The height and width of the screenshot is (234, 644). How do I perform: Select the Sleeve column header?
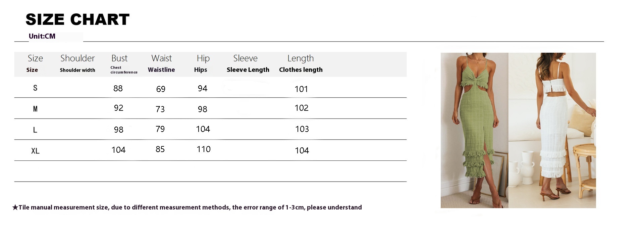click(x=246, y=58)
